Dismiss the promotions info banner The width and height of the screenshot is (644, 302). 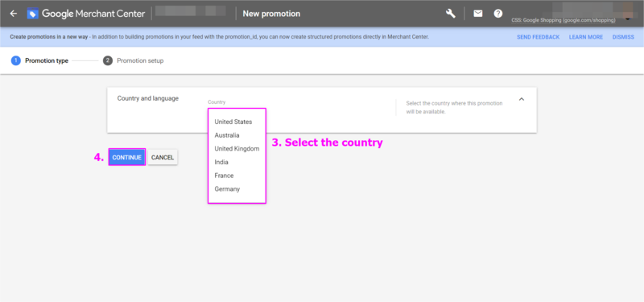[x=623, y=37]
